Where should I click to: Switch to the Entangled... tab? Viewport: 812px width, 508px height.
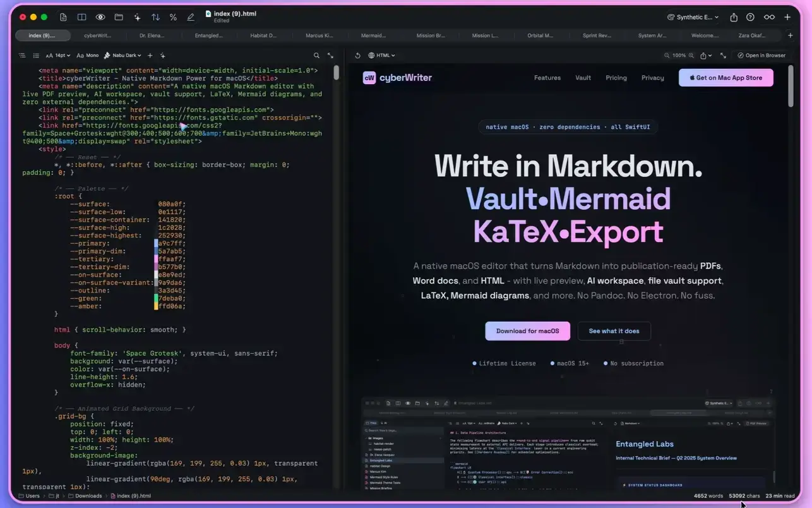(208, 35)
